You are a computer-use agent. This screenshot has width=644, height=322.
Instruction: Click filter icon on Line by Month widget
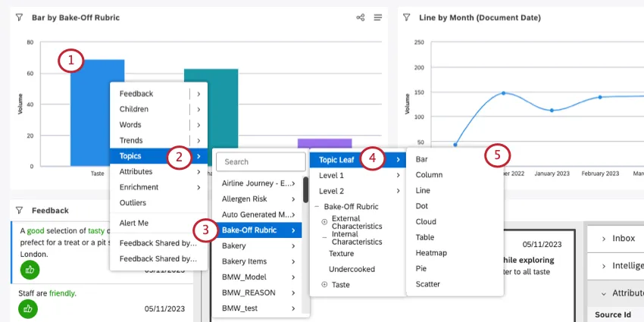point(407,17)
